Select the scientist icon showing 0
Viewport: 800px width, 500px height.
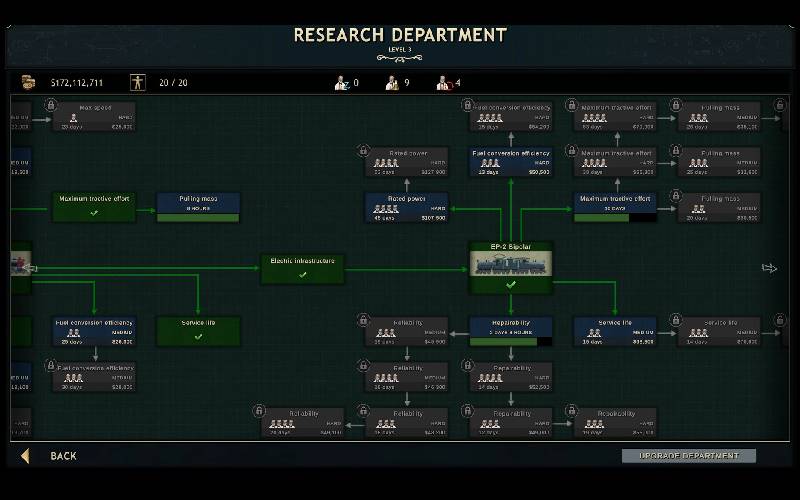tap(342, 82)
